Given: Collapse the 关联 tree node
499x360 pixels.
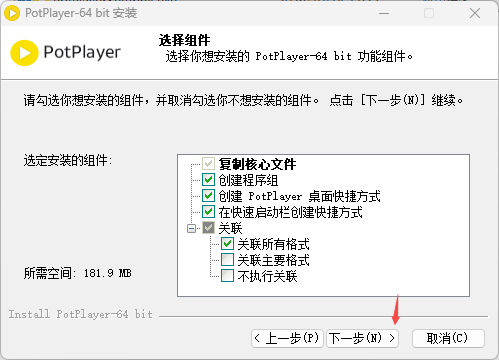Looking at the screenshot, I should click(191, 228).
